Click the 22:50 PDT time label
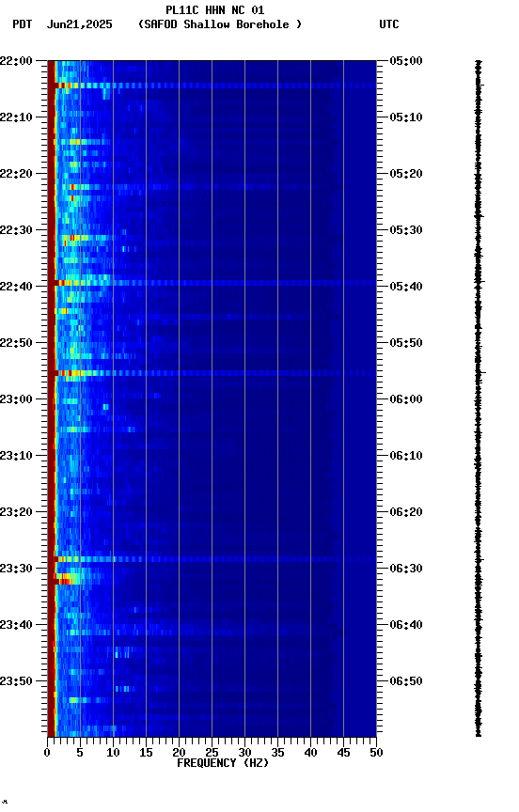 click(16, 343)
